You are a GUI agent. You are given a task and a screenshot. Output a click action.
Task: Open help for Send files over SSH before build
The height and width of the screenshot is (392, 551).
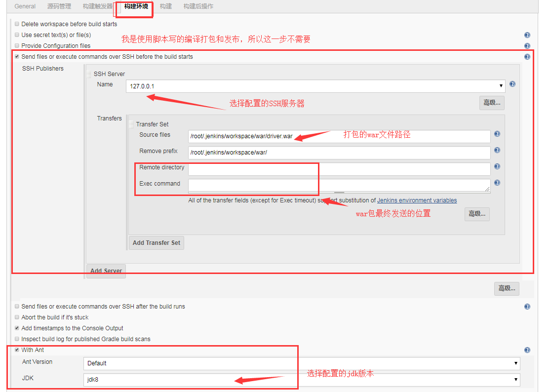(527, 57)
